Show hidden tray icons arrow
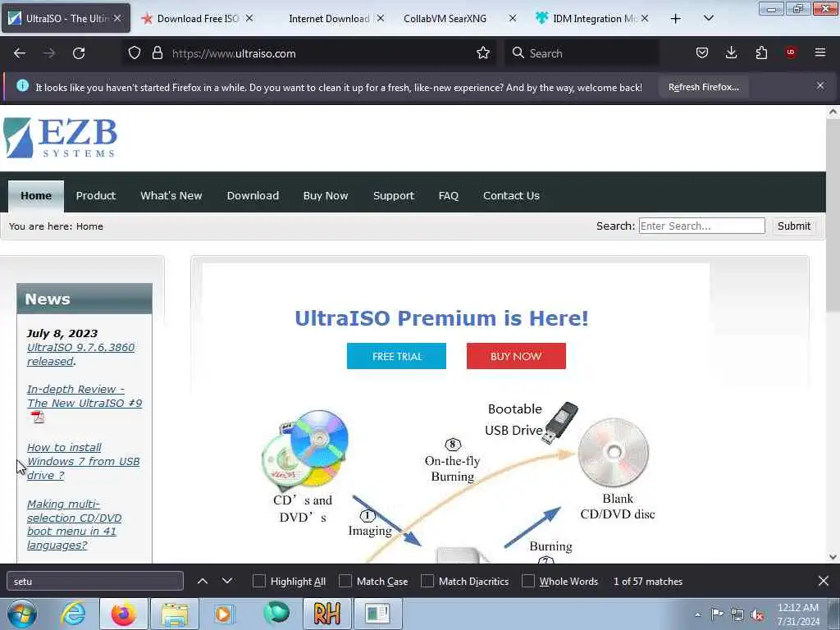Viewport: 840px width, 630px height. pyautogui.click(x=697, y=614)
